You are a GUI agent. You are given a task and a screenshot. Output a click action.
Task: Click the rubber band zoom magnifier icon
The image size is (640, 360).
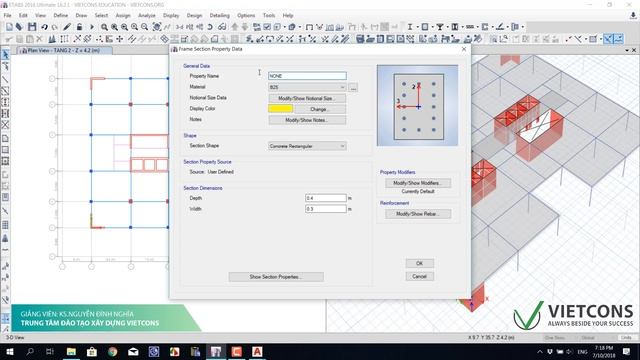pyautogui.click(x=104, y=27)
